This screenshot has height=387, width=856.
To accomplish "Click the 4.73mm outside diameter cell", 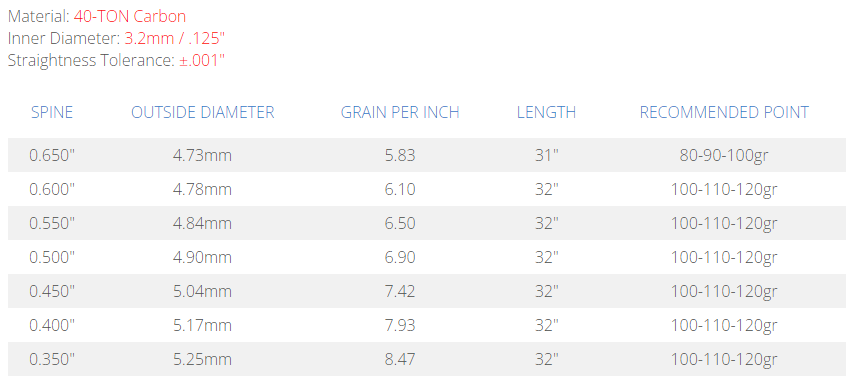I will point(203,156).
